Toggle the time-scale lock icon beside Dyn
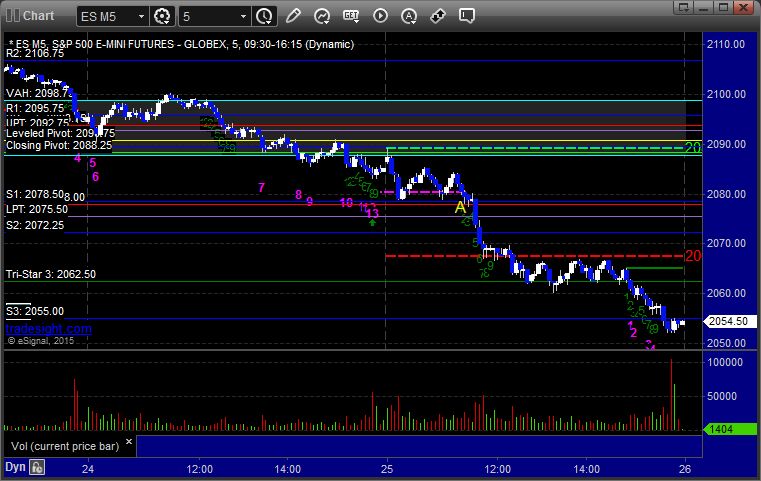 (37, 467)
